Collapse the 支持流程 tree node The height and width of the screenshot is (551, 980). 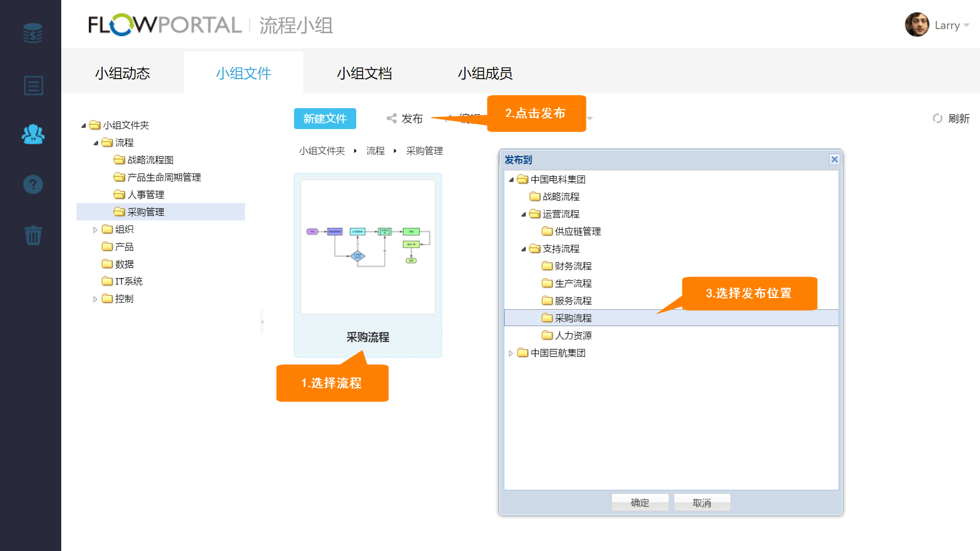(523, 249)
